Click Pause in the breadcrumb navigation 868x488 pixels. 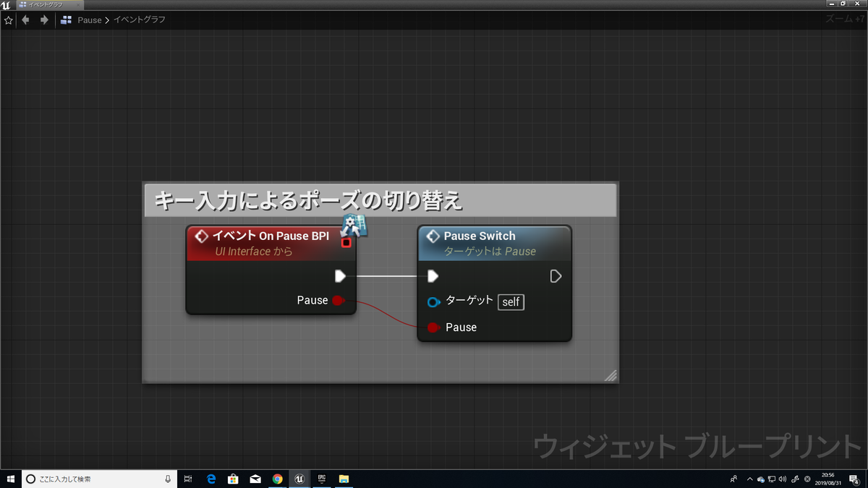point(90,20)
